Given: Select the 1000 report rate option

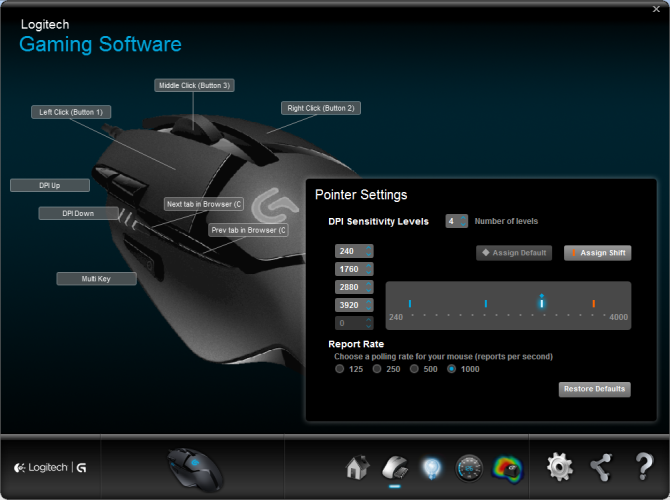Looking at the screenshot, I should pos(451,369).
